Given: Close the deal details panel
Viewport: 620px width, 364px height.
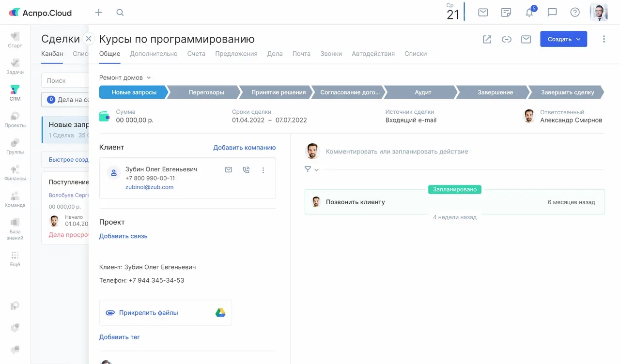Looking at the screenshot, I should click(x=88, y=39).
